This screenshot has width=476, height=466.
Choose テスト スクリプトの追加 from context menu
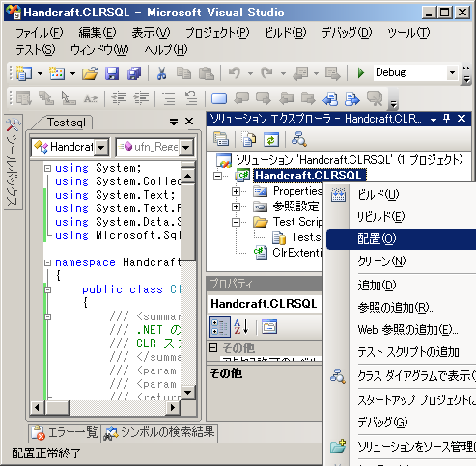401,352
